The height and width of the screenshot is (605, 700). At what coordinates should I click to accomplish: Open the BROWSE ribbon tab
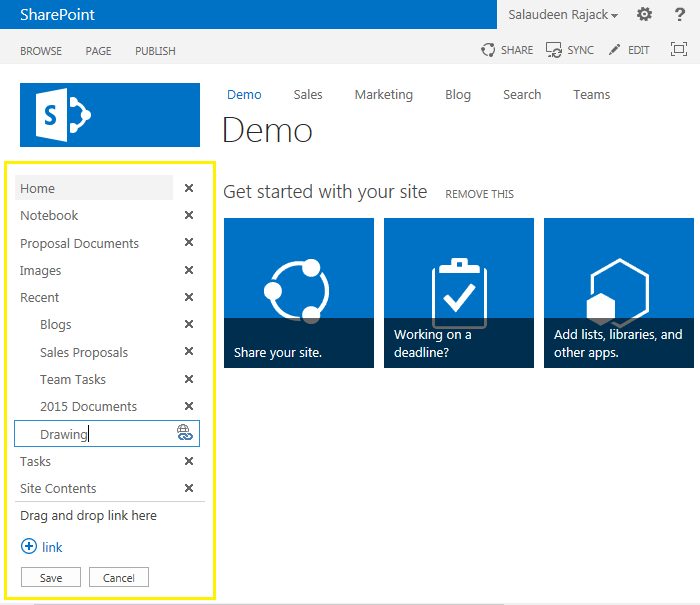(x=41, y=51)
